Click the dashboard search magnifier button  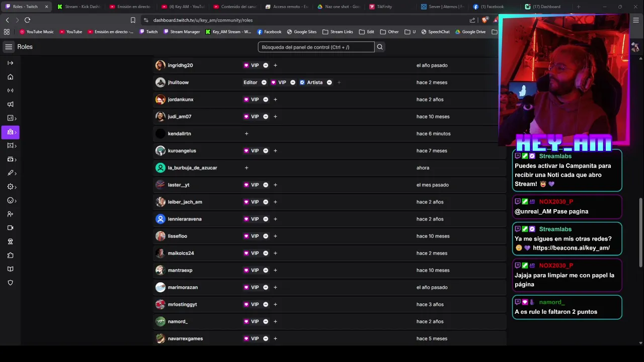click(380, 47)
